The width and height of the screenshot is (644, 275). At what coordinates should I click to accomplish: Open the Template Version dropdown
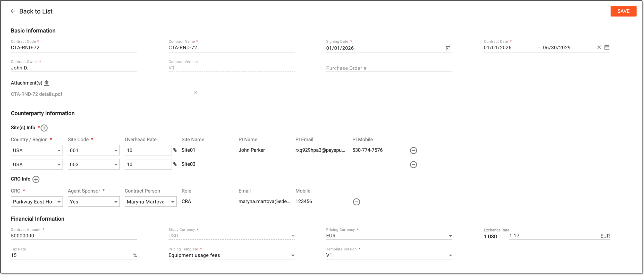click(x=389, y=255)
